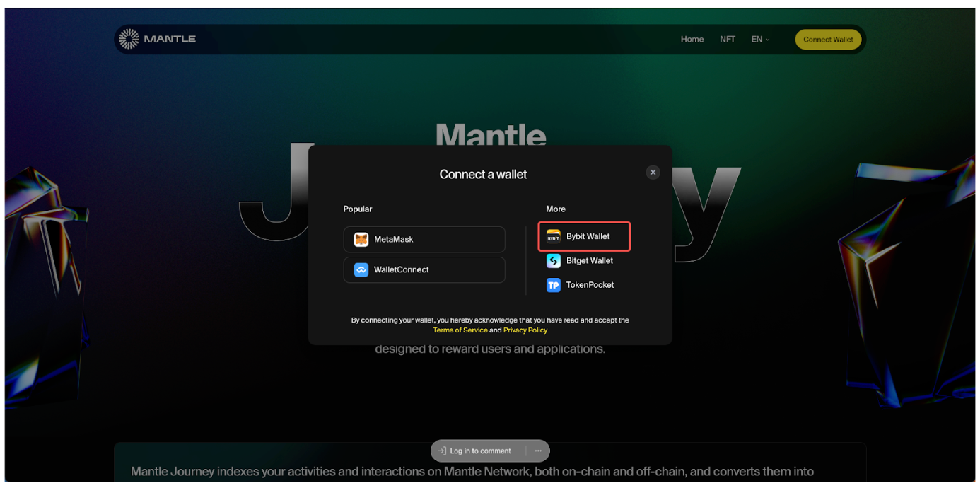This screenshot has height=488, width=980.
Task: Close the Connect a wallet dialog
Action: point(653,173)
